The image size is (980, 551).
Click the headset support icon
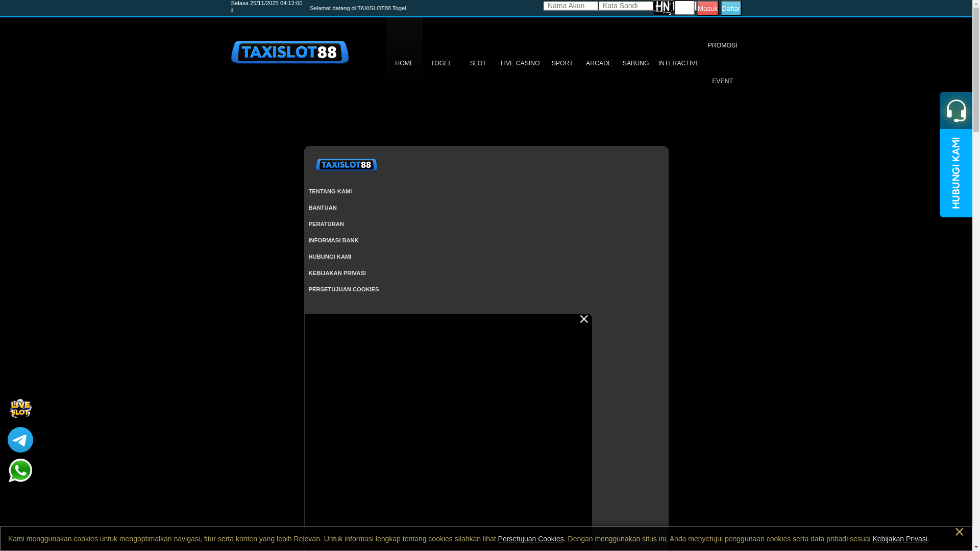point(956,110)
